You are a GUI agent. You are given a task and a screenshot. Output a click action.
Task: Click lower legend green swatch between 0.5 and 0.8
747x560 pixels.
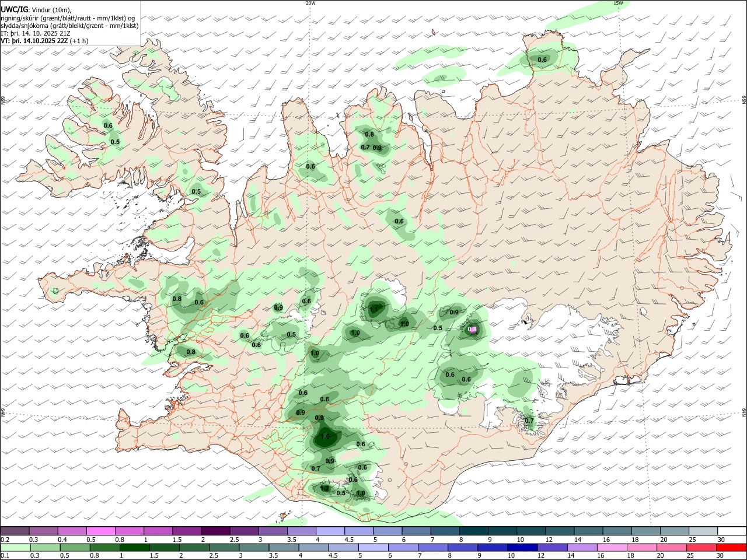click(75, 548)
